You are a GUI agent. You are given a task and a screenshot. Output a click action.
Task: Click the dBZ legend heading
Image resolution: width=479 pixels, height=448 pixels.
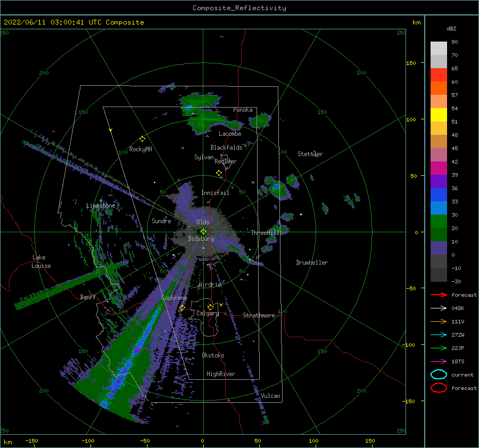[451, 28]
